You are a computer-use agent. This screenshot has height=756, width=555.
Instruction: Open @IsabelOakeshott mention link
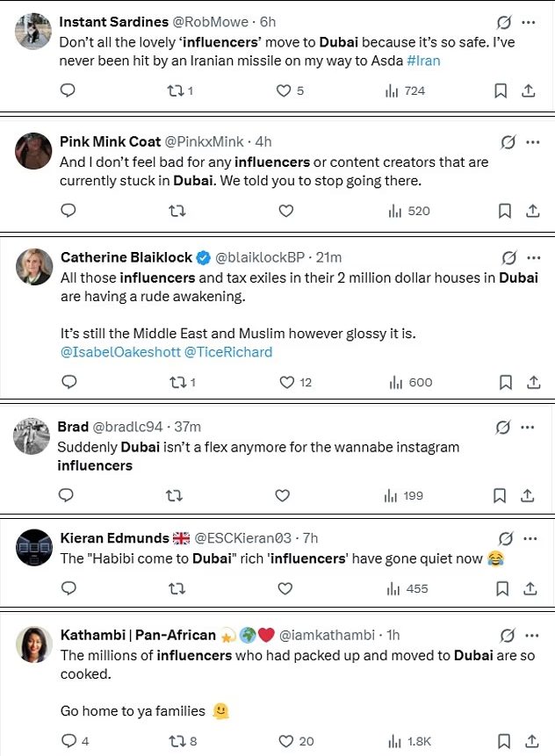pos(119,351)
